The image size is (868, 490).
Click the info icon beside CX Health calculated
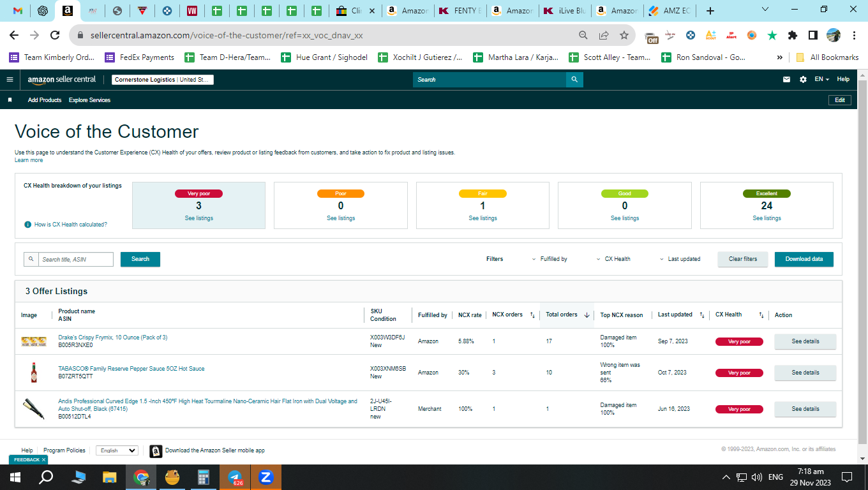pos(27,225)
